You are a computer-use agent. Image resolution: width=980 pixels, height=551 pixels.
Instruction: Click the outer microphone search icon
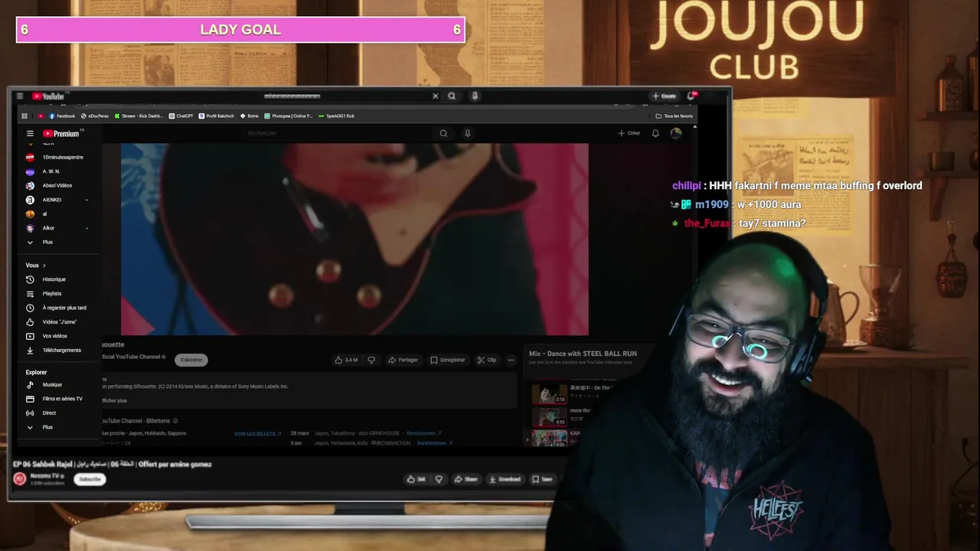(x=475, y=96)
